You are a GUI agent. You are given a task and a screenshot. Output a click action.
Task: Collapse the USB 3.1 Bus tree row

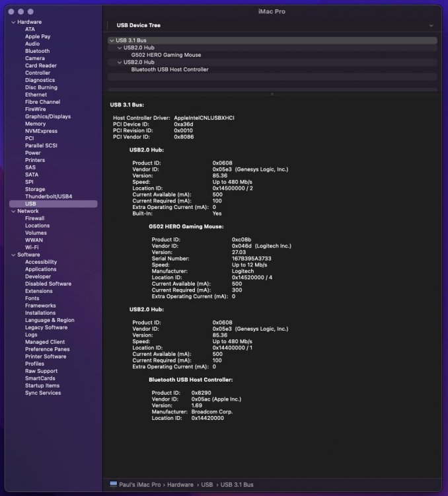112,40
